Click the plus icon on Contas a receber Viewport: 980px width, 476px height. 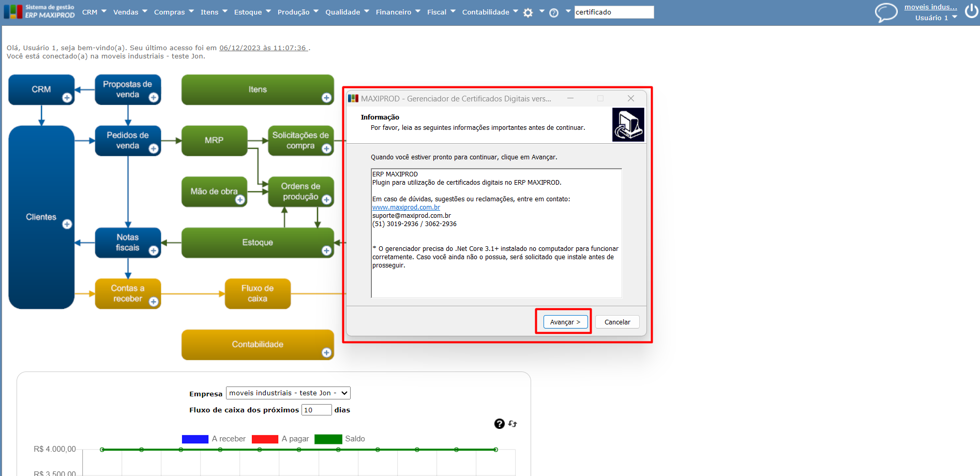pyautogui.click(x=154, y=302)
